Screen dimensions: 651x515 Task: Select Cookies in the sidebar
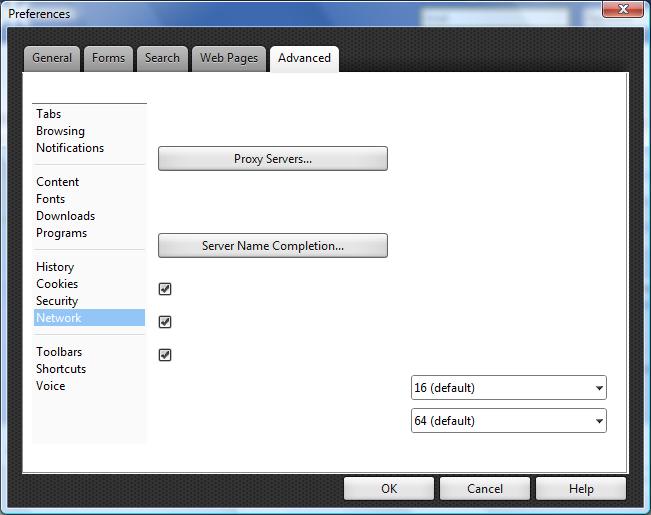tap(89, 284)
